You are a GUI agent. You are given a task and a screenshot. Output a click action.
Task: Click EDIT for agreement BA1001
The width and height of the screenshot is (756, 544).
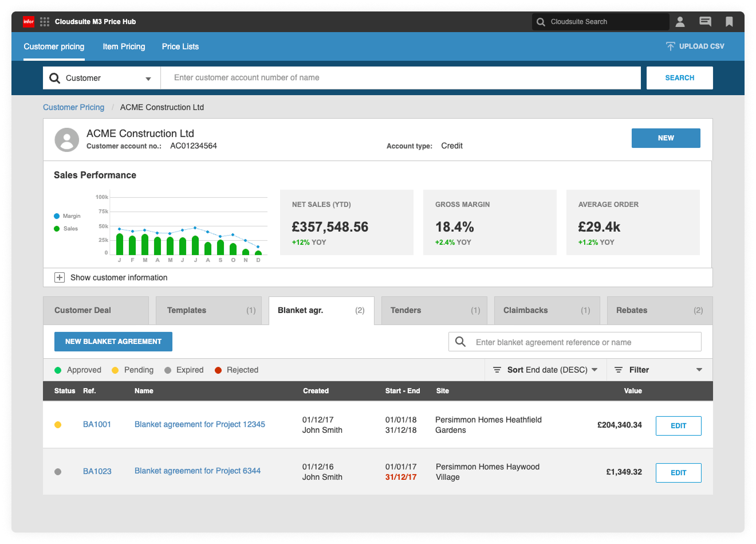pos(679,426)
